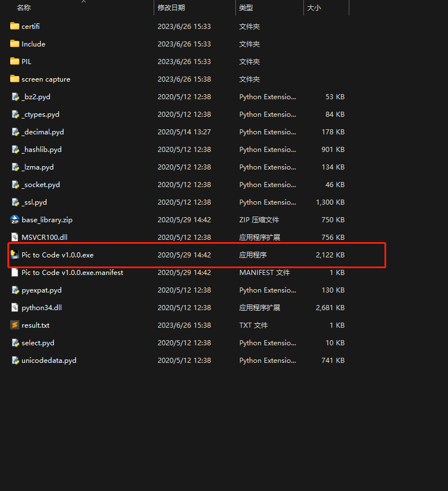Click the result.txt Sublime icon
This screenshot has height=491, width=448.
click(15, 325)
